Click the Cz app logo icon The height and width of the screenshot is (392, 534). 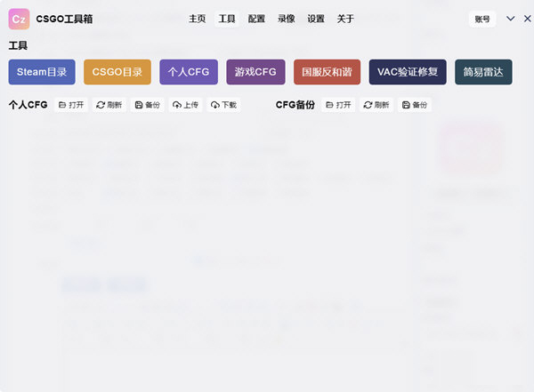(x=19, y=19)
